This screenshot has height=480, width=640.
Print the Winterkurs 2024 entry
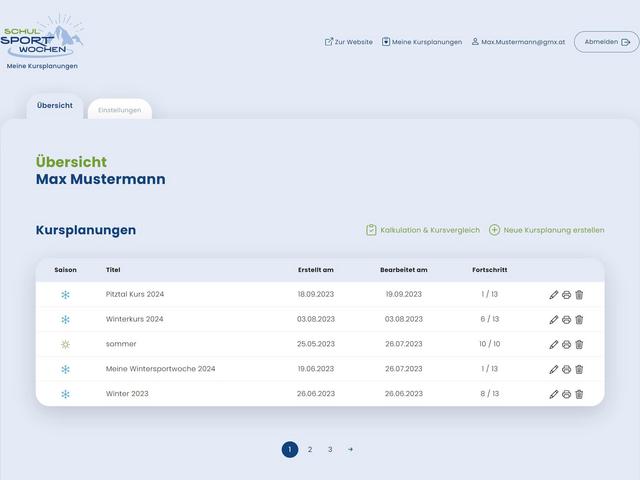click(566, 320)
